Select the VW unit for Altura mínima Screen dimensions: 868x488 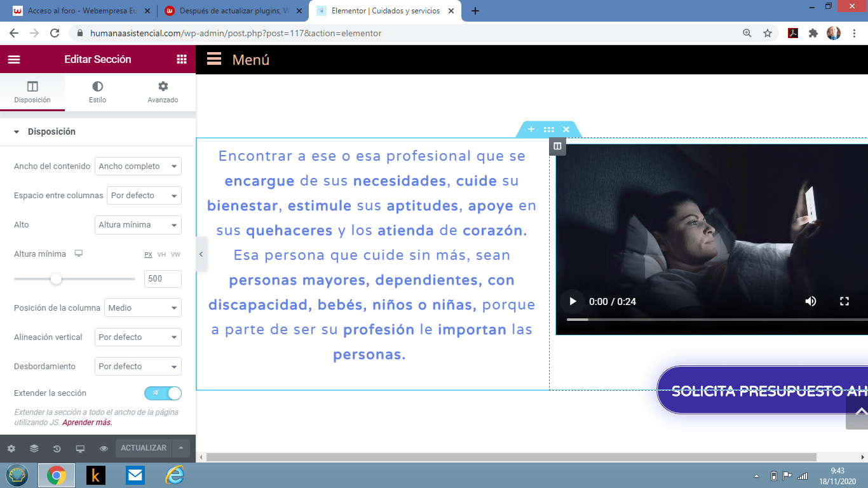tap(175, 254)
